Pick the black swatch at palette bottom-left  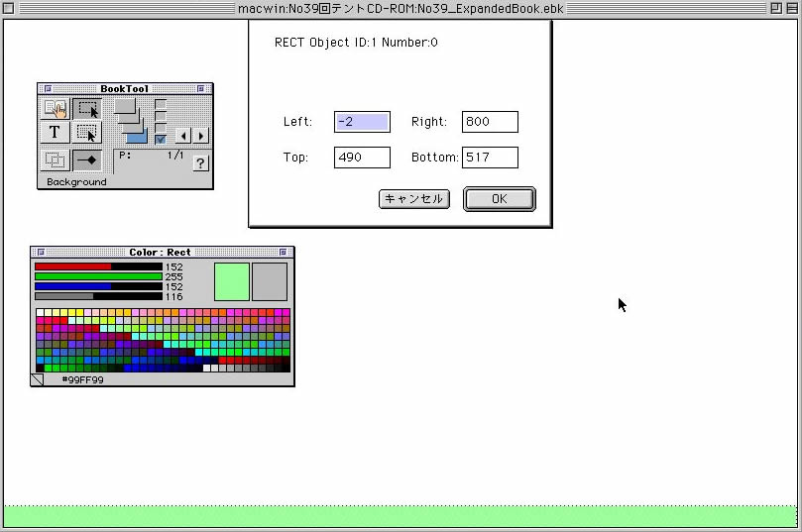40,368
